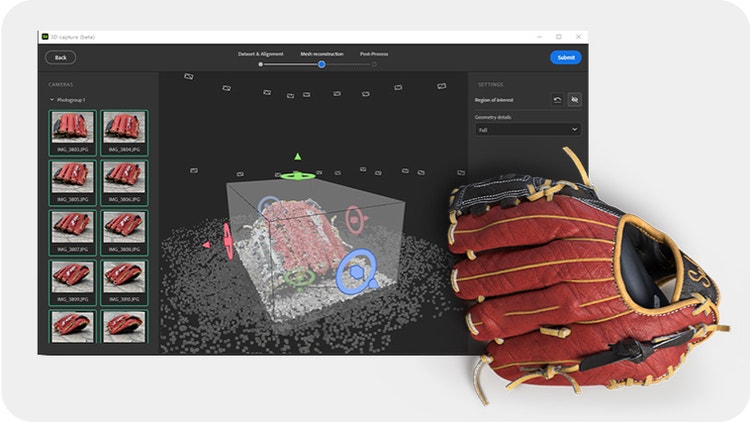The image size is (750, 422).
Task: Click the first white step dot on progress bar
Action: pyautogui.click(x=260, y=64)
